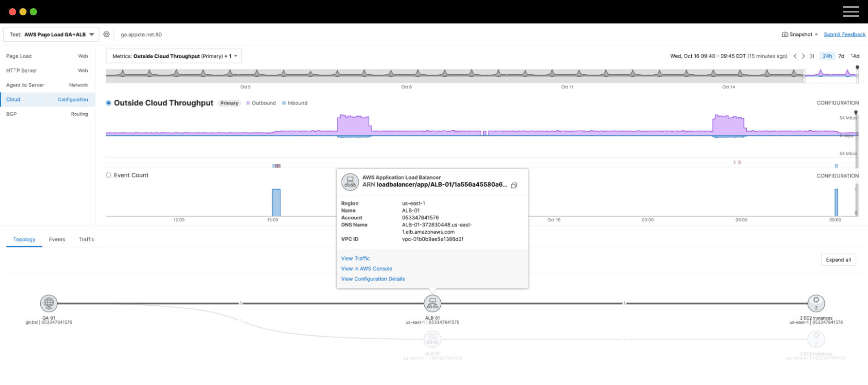Open the HTTP Server view
The image size is (868, 385).
[x=47, y=70]
